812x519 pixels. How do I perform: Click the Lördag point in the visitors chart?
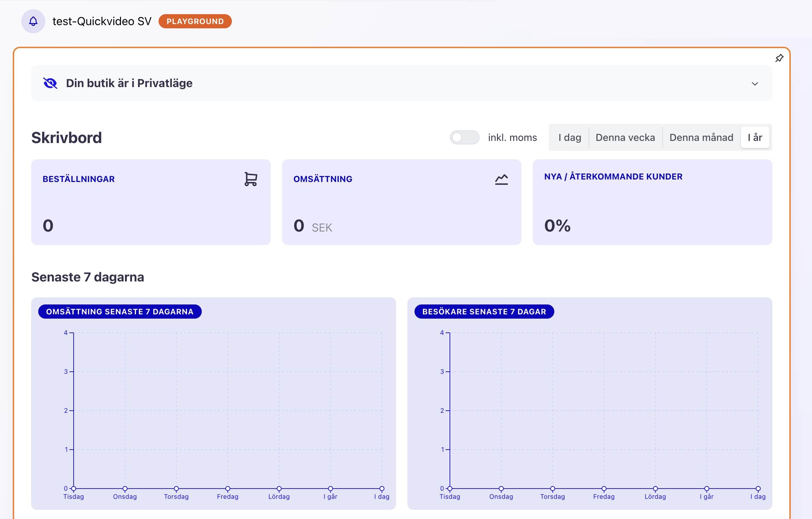tap(655, 489)
